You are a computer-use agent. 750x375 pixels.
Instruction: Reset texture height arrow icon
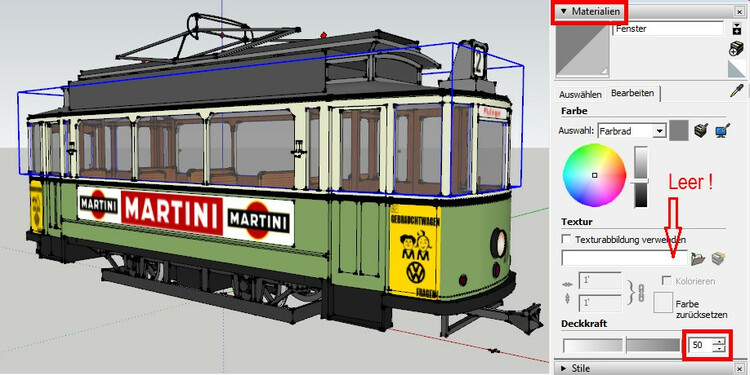point(568,299)
